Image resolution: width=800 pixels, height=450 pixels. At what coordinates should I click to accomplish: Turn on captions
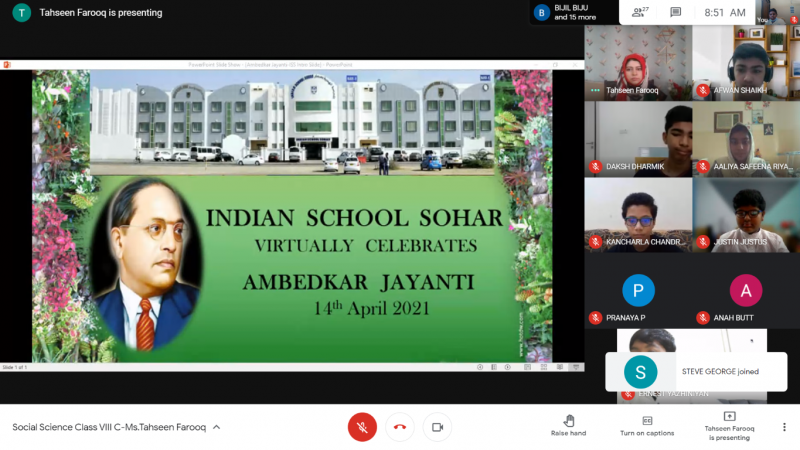[647, 426]
